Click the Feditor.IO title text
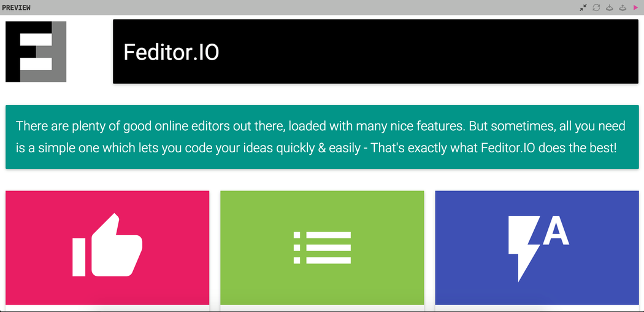 [x=171, y=52]
